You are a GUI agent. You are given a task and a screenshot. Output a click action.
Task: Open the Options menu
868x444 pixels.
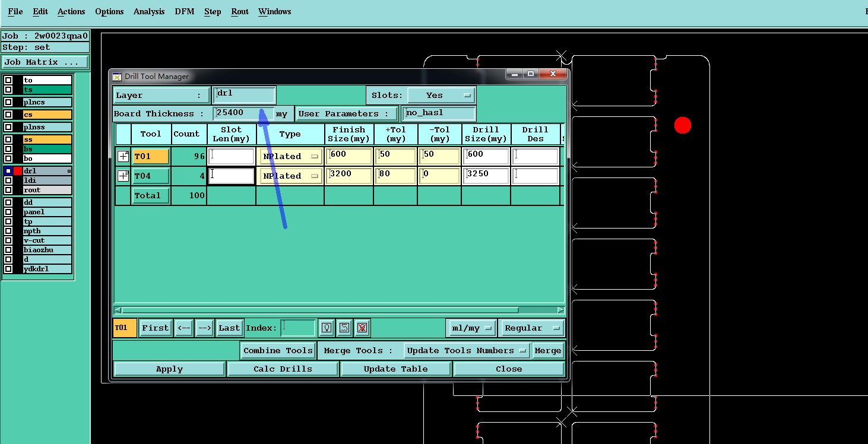(109, 11)
